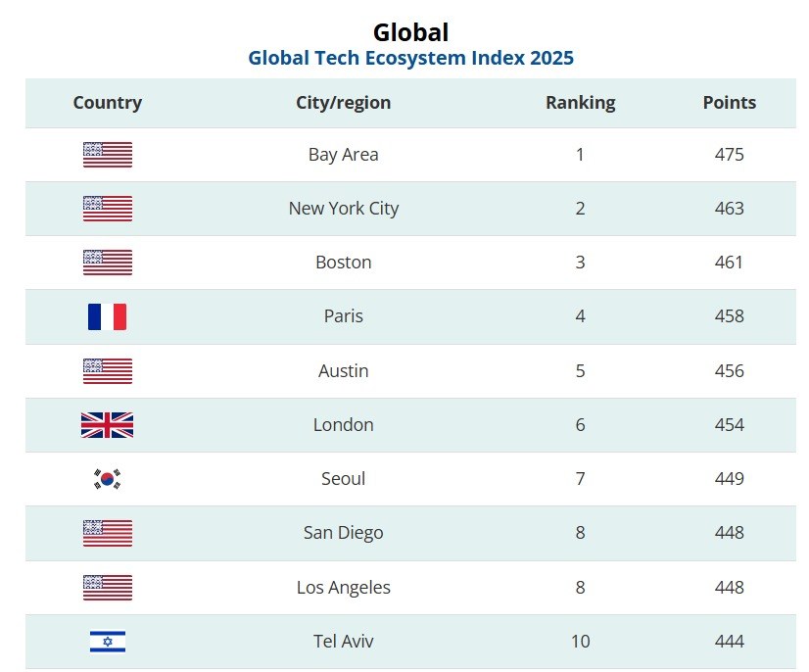Click the US flag in Los Angeles row

click(108, 588)
